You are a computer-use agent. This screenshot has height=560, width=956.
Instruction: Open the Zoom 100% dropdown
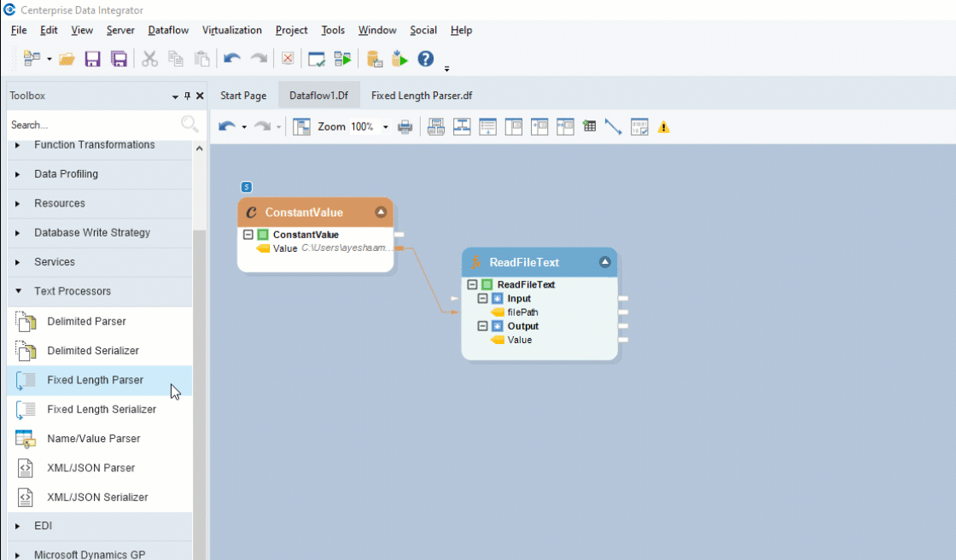tap(385, 127)
